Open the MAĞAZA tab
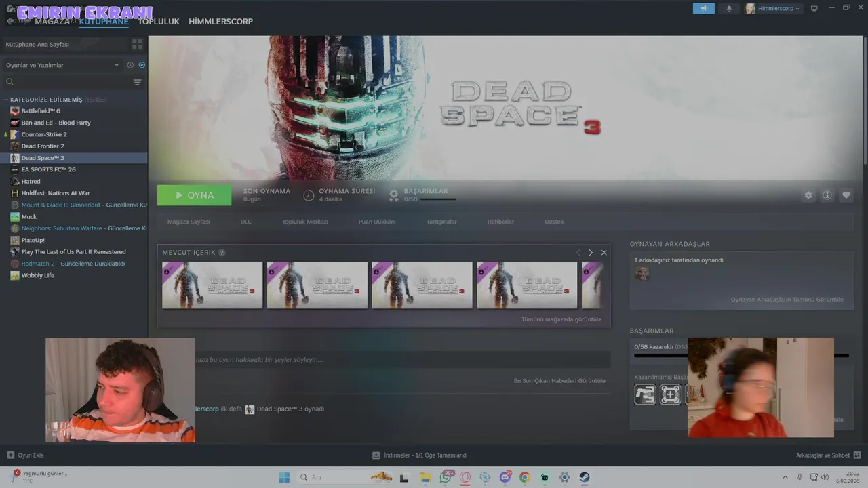Viewport: 868px width, 488px height. (52, 22)
